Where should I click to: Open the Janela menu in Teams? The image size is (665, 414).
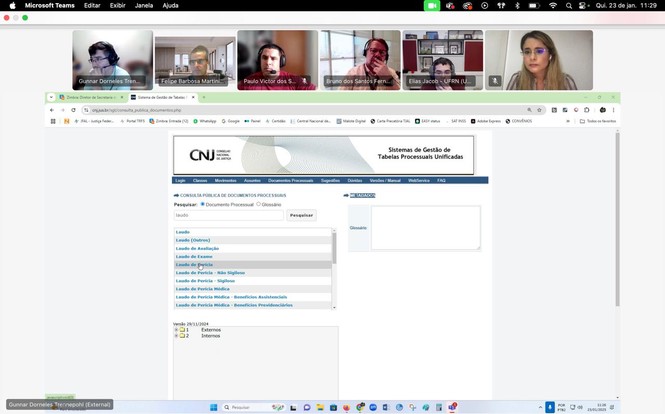[144, 5]
